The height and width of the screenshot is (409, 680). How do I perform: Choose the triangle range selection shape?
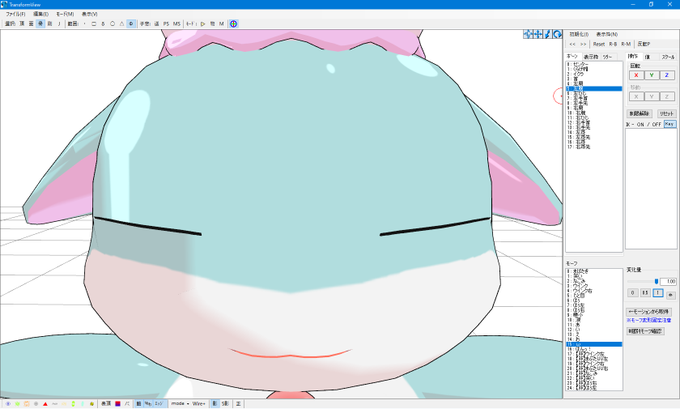[122, 24]
